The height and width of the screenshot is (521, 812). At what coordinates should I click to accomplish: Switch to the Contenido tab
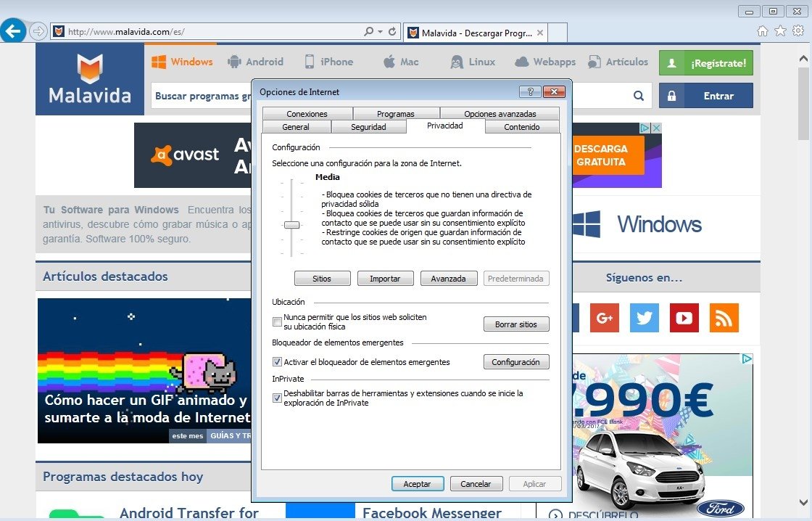point(521,127)
